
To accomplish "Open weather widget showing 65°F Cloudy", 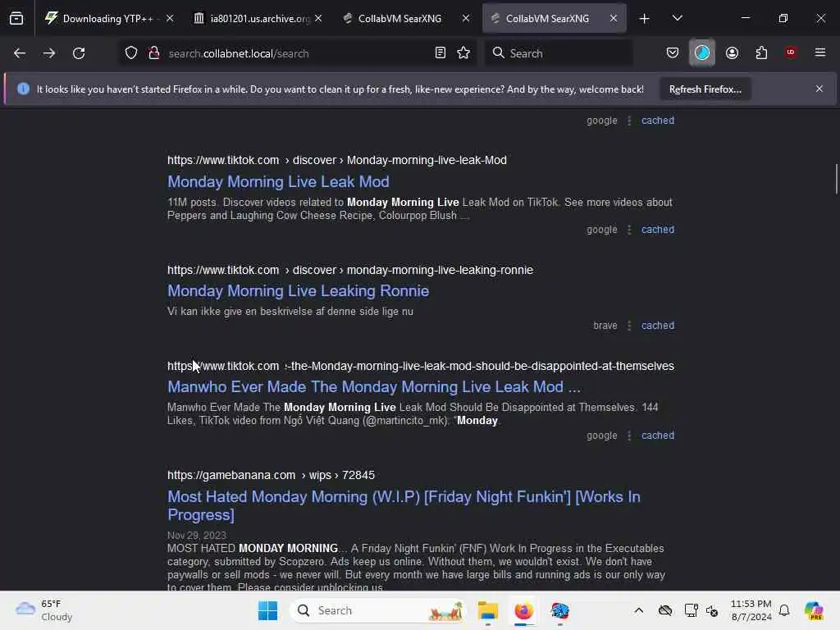I will [x=44, y=610].
